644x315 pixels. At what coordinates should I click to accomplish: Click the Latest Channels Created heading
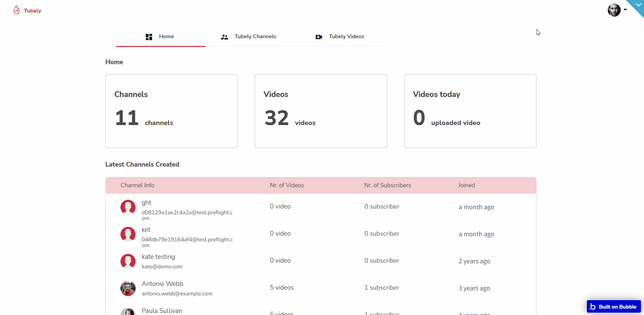[142, 165]
